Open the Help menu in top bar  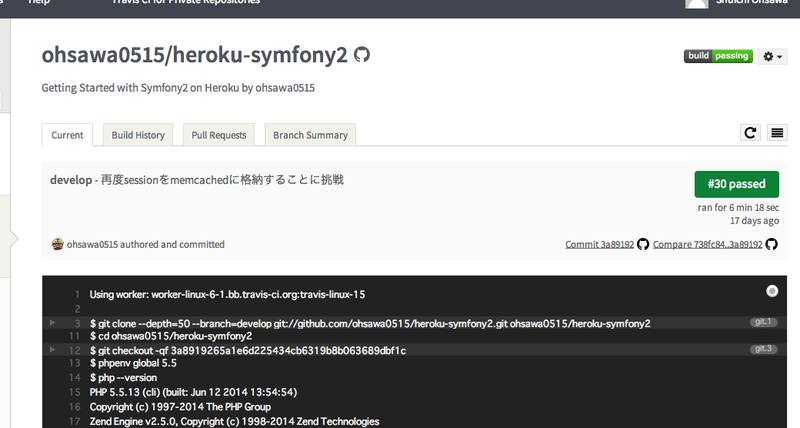(x=39, y=3)
